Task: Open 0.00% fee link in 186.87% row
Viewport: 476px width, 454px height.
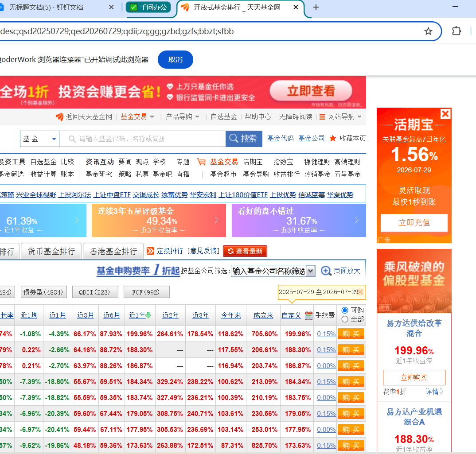Action: (326, 366)
